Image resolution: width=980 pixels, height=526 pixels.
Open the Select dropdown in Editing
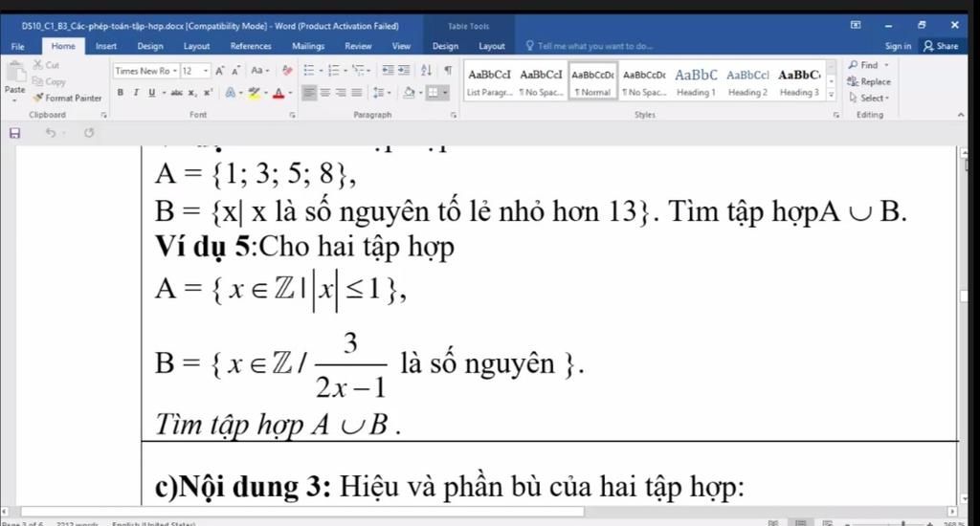coord(869,99)
